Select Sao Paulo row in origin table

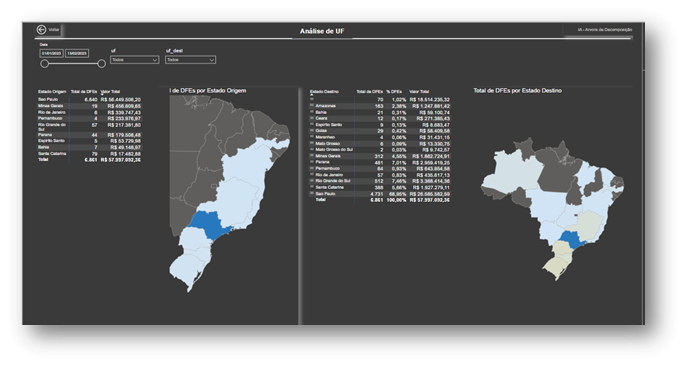(x=89, y=100)
